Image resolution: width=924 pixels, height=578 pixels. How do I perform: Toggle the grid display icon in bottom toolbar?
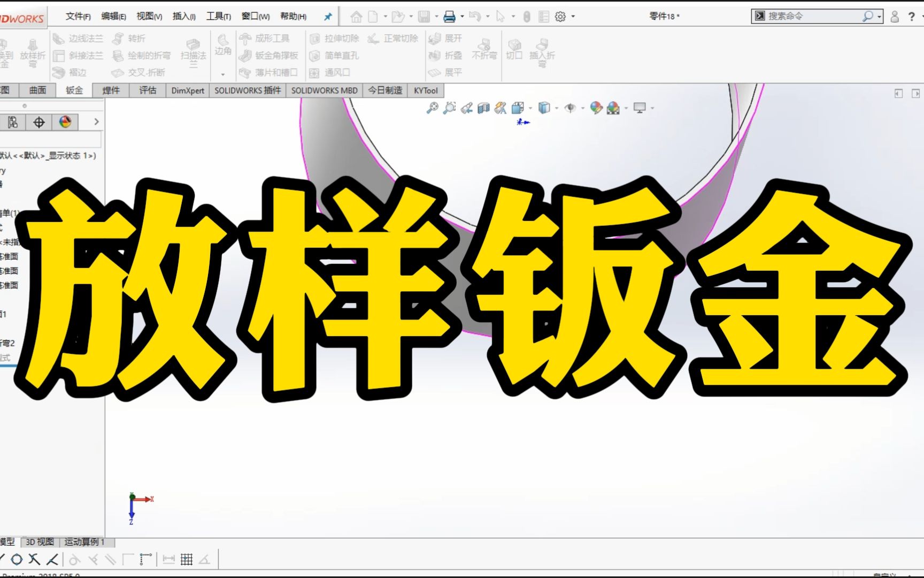coord(187,560)
